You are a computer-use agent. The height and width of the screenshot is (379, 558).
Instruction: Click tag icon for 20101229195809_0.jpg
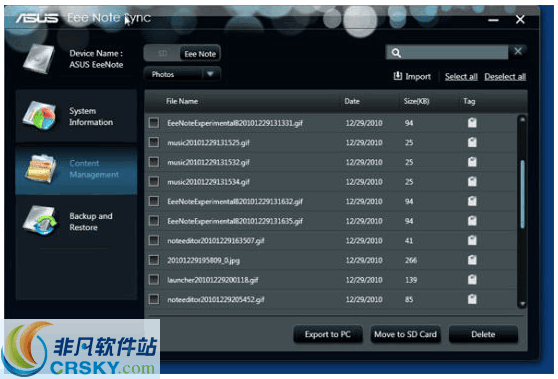[x=472, y=260]
